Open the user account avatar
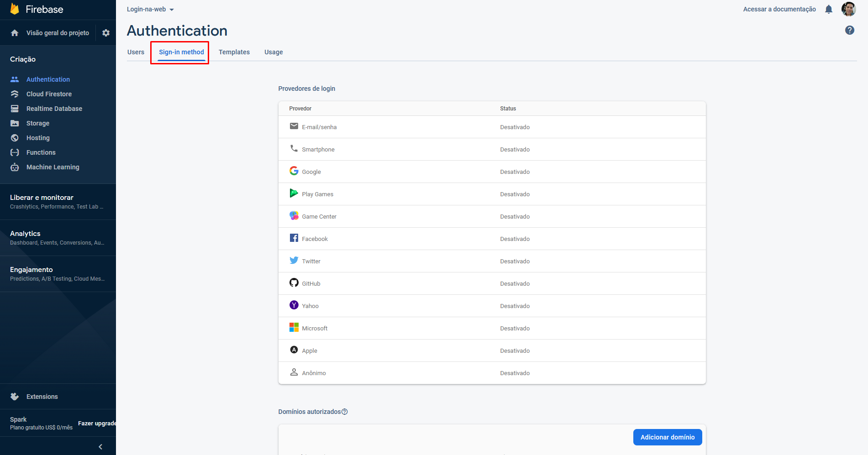Image resolution: width=868 pixels, height=455 pixels. (x=848, y=9)
